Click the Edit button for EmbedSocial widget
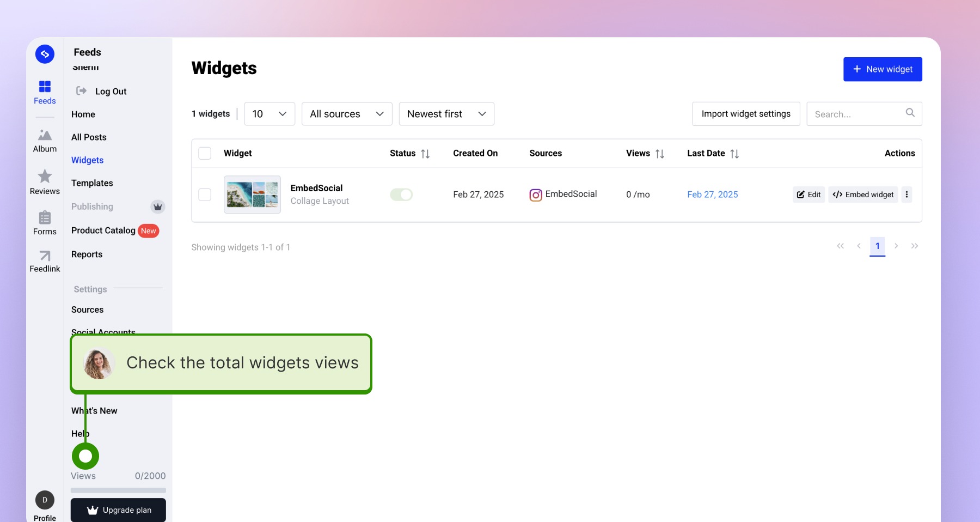The height and width of the screenshot is (522, 980). [x=808, y=195]
